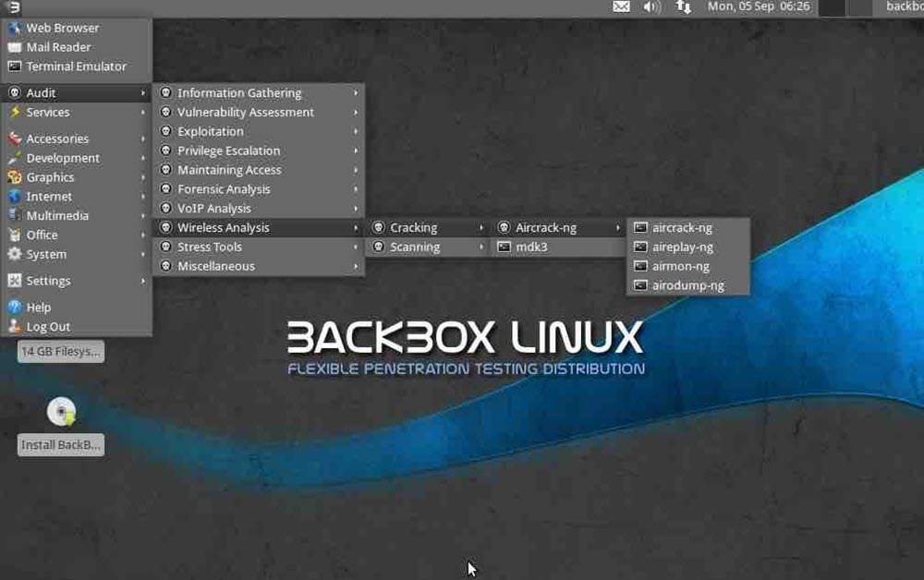Viewport: 924px width, 580px height.
Task: Click the Services lightning icon
Action: pyautogui.click(x=15, y=112)
